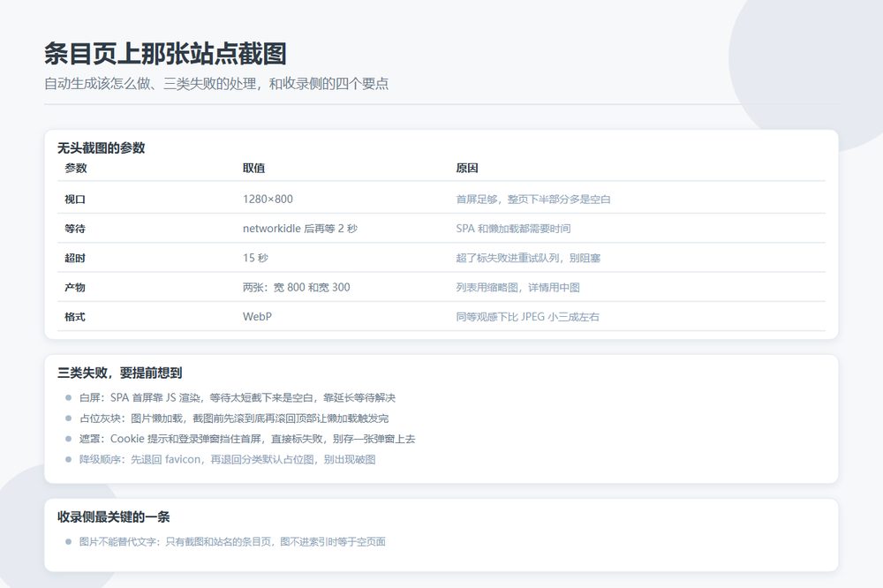
Task: Click the bullet item starting with 遮罩
Action: 247,439
